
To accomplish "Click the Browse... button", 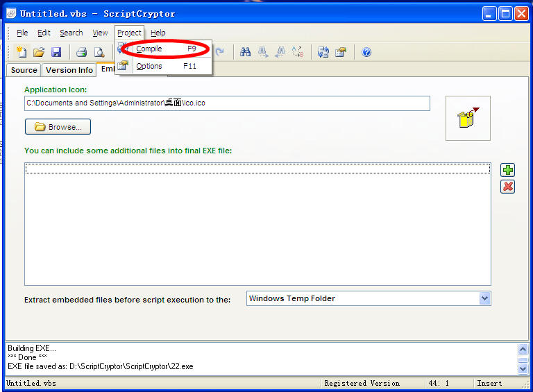I will pos(58,127).
